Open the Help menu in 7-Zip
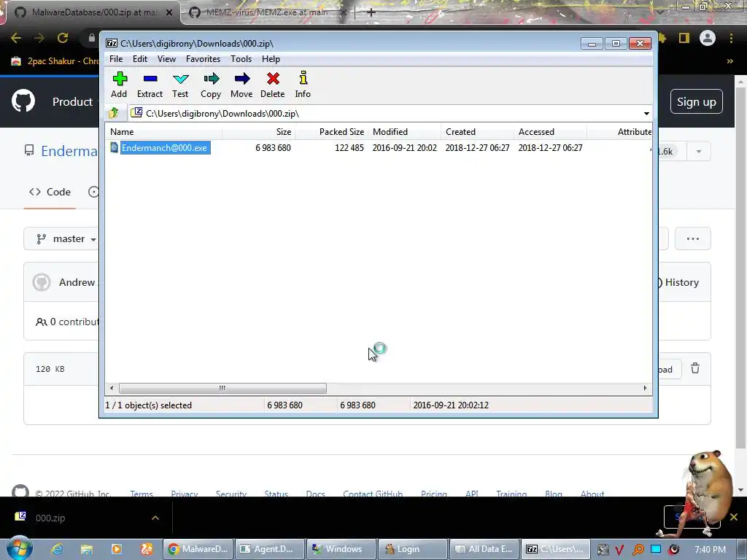747x560 pixels. click(x=271, y=59)
